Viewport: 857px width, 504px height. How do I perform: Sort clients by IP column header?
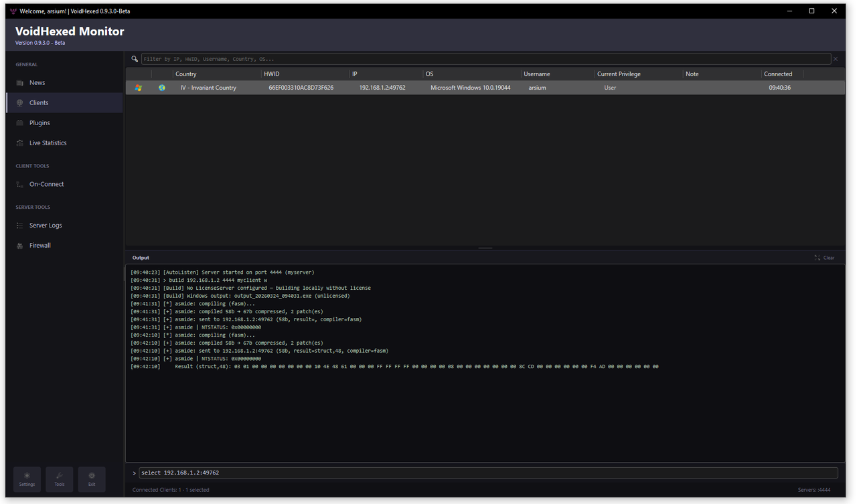[386, 74]
